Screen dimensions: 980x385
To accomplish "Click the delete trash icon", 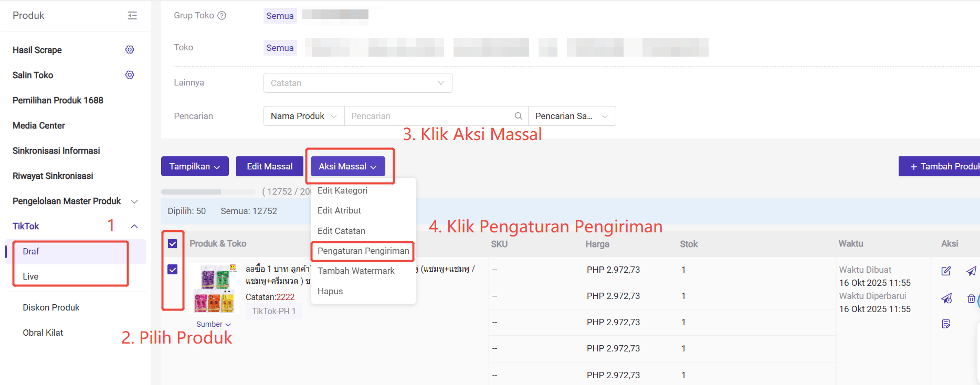I will tap(971, 298).
